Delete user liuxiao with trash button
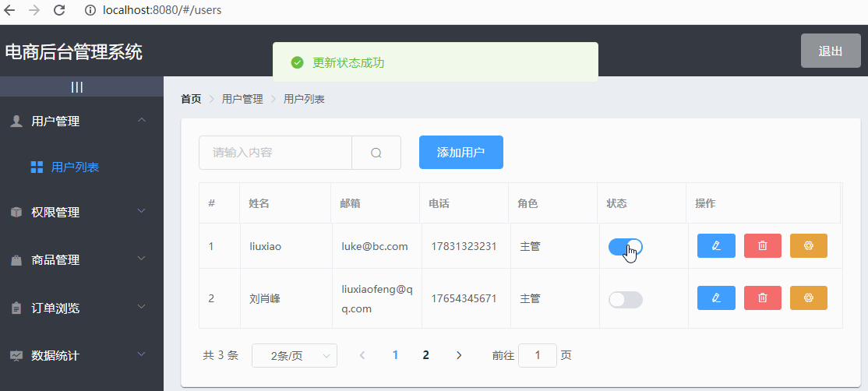Image resolution: width=868 pixels, height=391 pixels. point(763,245)
